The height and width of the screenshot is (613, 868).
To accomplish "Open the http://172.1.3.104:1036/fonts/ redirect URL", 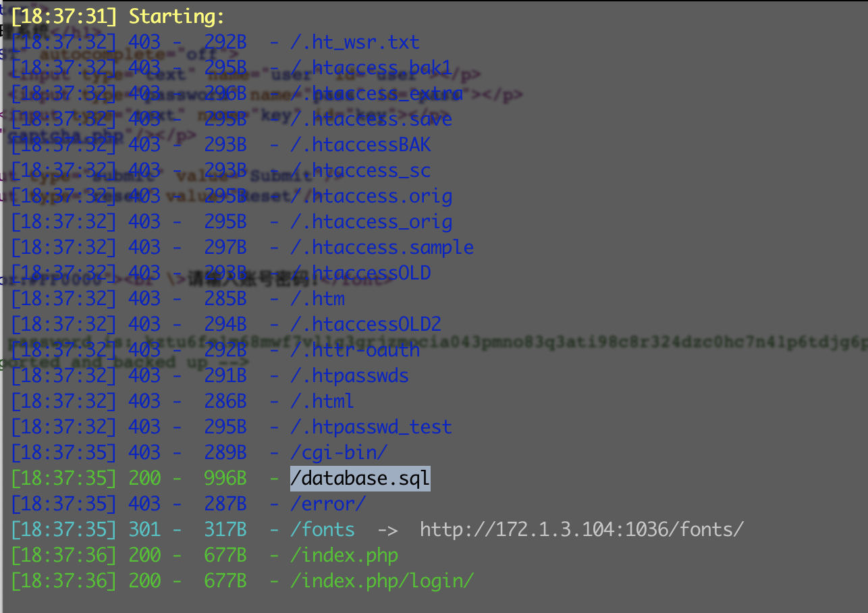I will coord(581,530).
